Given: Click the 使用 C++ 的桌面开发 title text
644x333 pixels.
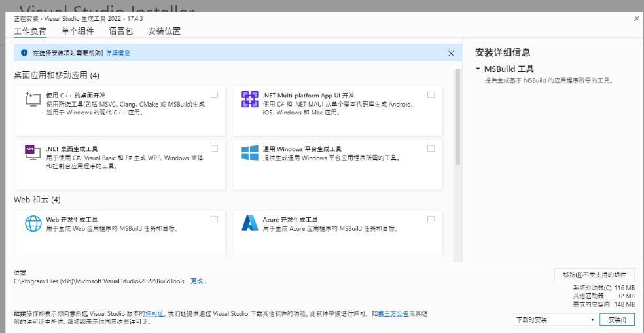Looking at the screenshot, I should coord(76,95).
